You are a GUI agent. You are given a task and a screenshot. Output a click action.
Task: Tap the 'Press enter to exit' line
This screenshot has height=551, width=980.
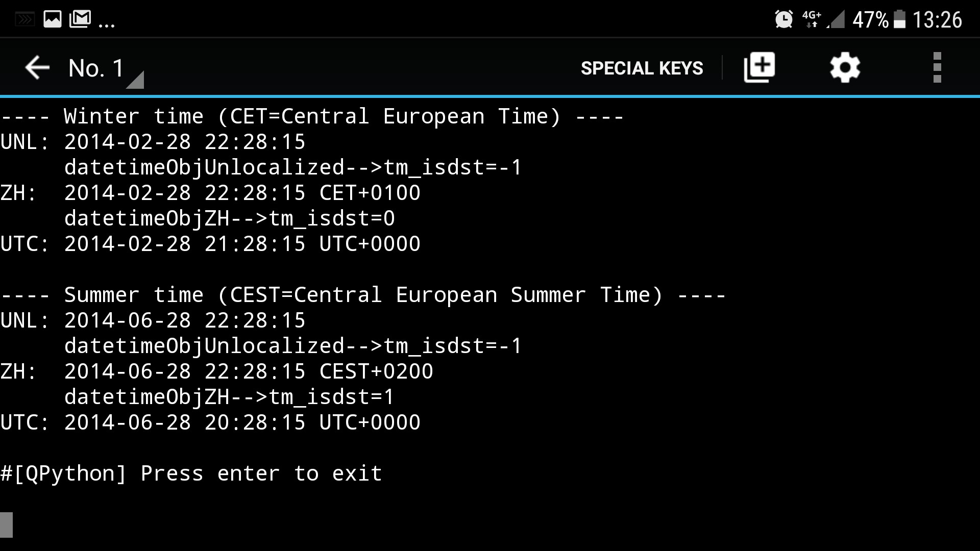click(x=191, y=473)
